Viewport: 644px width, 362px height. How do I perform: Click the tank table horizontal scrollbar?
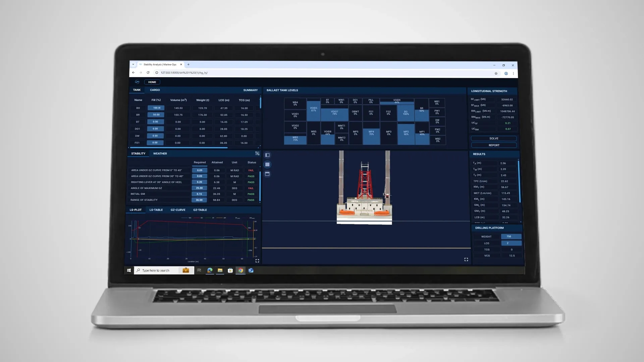click(x=178, y=148)
